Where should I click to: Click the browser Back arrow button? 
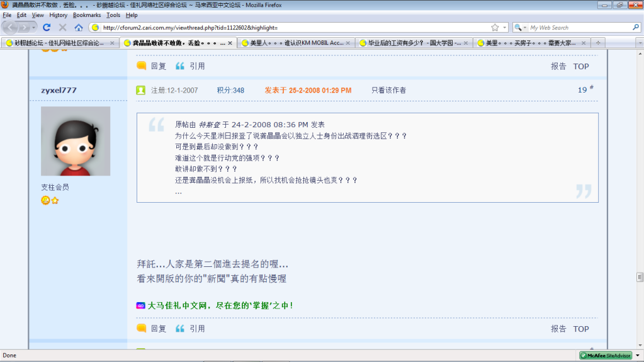pos(11,28)
